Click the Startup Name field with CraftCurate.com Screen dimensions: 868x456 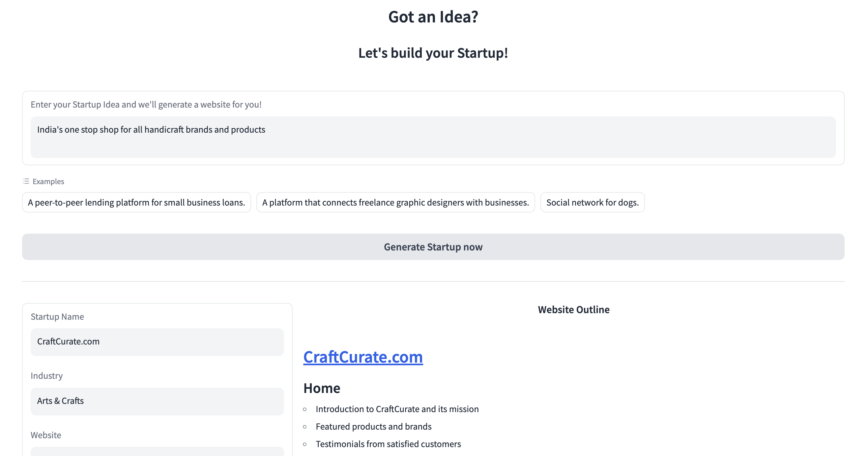tap(157, 342)
